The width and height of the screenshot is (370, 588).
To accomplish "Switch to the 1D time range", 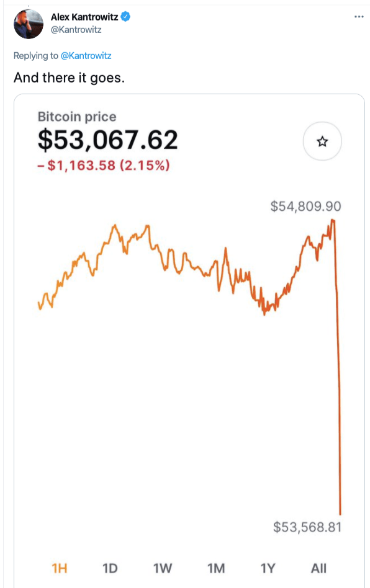I will coord(110,569).
